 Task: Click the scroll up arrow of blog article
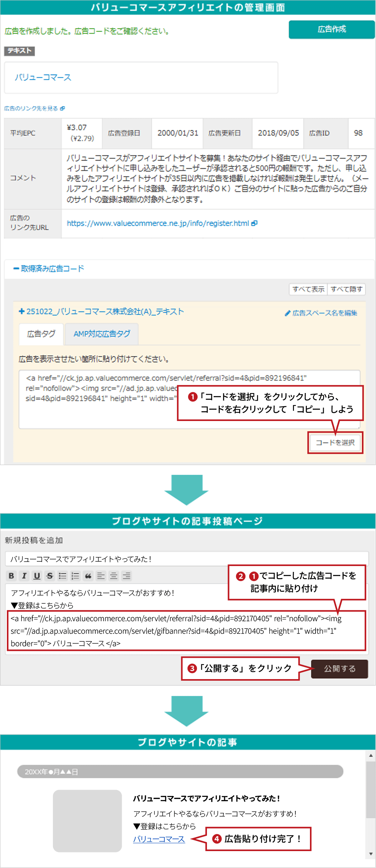(x=371, y=756)
